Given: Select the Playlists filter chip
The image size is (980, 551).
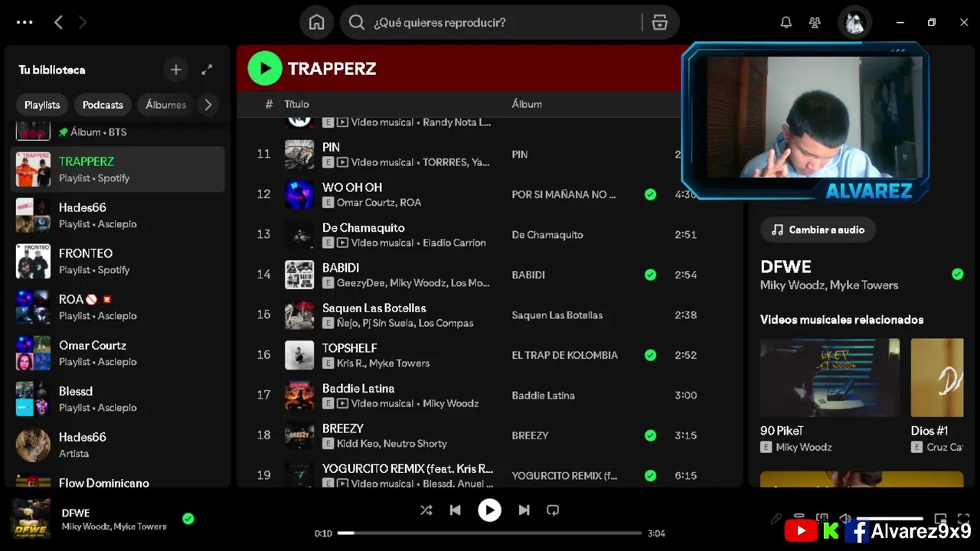Looking at the screenshot, I should (42, 105).
